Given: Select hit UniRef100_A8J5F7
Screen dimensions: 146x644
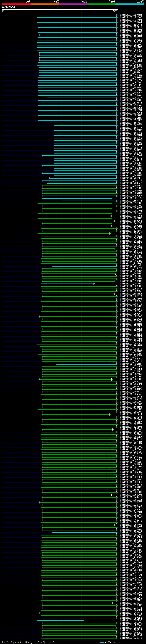Looking at the screenshot, I should pyautogui.click(x=131, y=196).
